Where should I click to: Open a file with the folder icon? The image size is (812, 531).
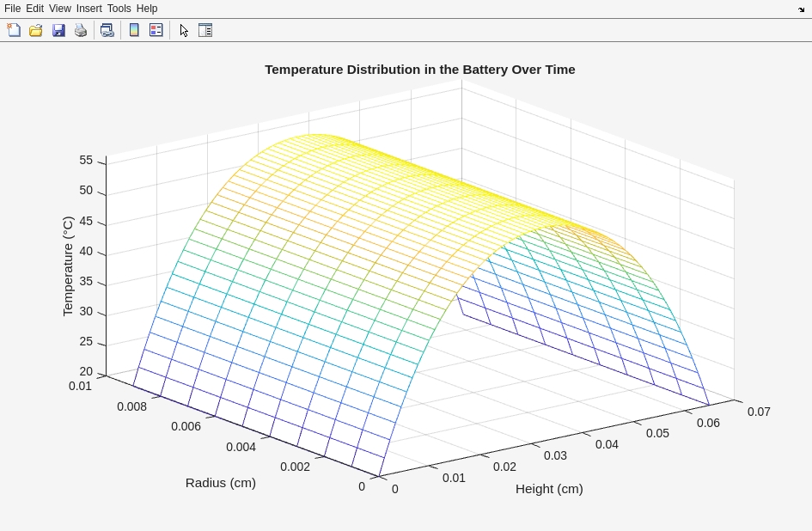(36, 30)
